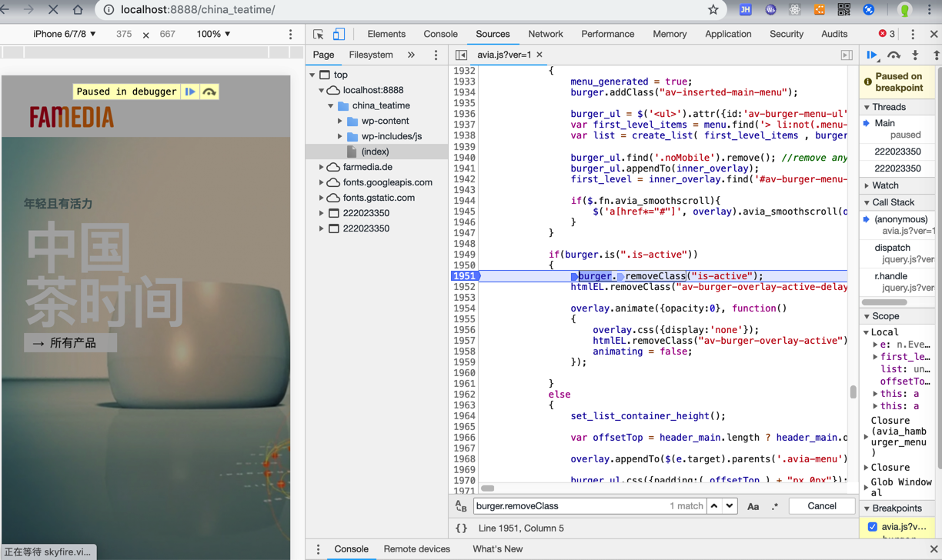The width and height of the screenshot is (942, 560).
Task: Bookmark this page with the star
Action: click(x=713, y=10)
